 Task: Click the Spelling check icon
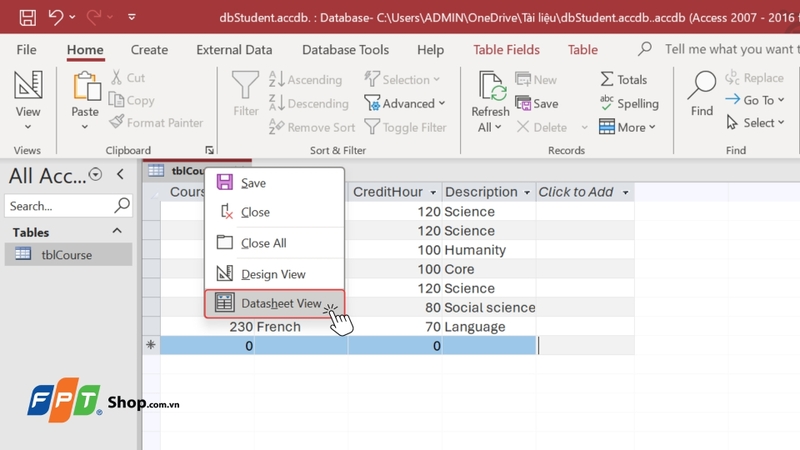pyautogui.click(x=628, y=103)
